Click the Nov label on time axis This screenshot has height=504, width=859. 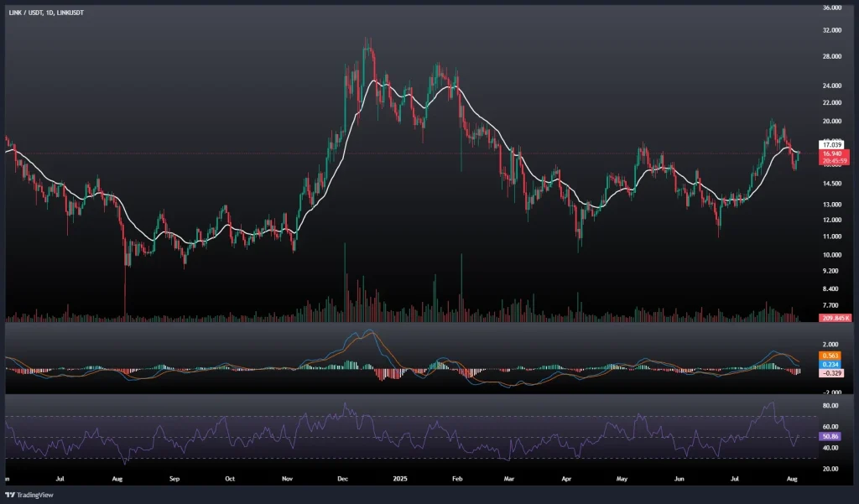[x=287, y=481]
